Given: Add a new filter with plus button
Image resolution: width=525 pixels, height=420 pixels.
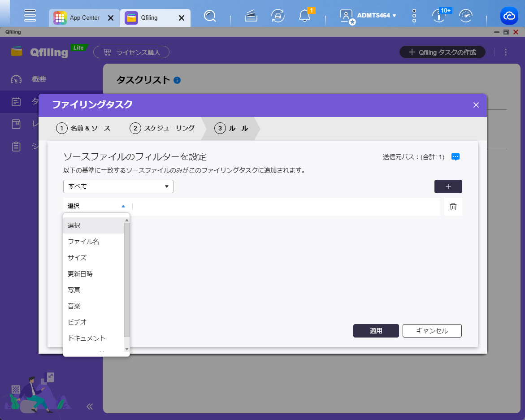Looking at the screenshot, I should (448, 186).
